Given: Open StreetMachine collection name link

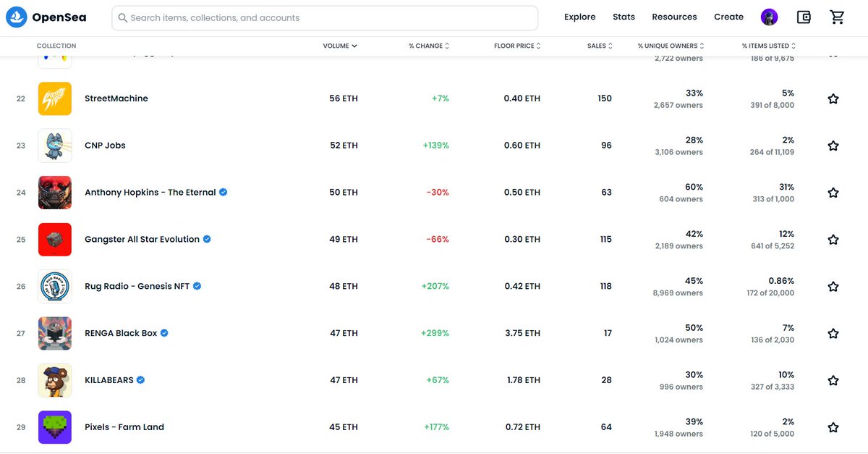Looking at the screenshot, I should coord(116,98).
